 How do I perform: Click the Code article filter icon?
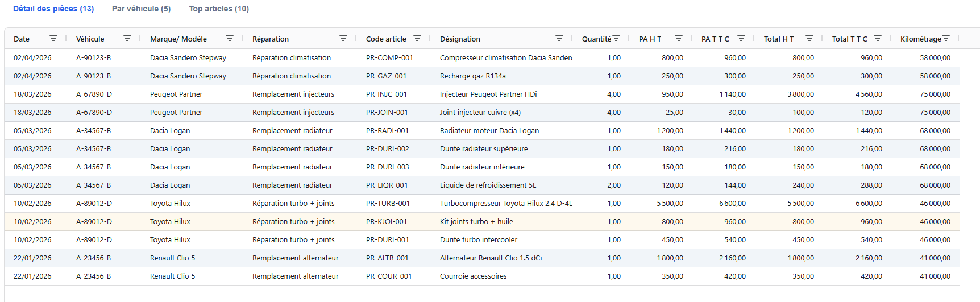point(417,38)
